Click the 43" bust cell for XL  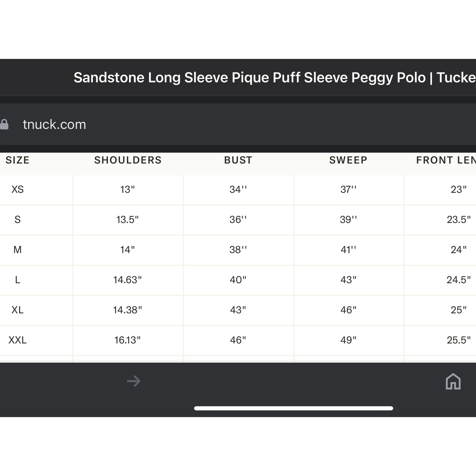pyautogui.click(x=238, y=310)
